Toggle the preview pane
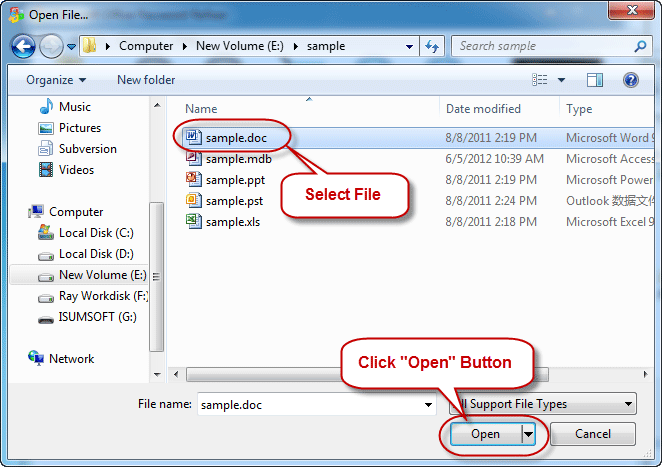This screenshot has width=662, height=467. [x=594, y=79]
